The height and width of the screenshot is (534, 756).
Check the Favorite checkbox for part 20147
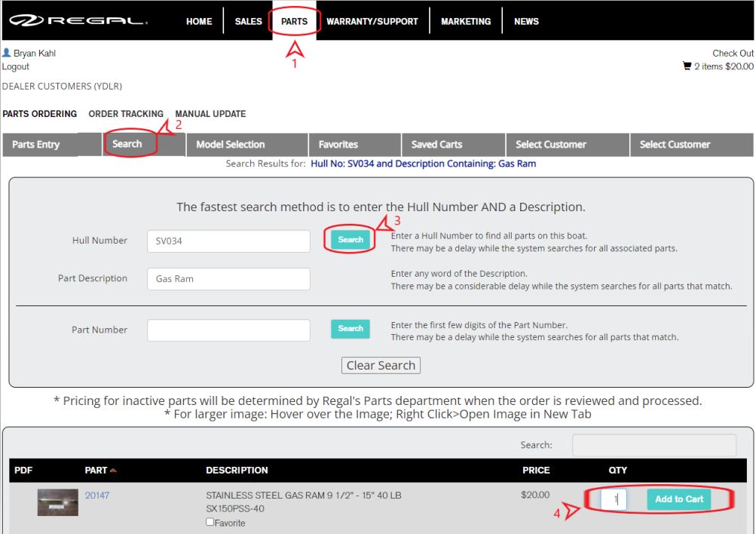click(x=210, y=522)
